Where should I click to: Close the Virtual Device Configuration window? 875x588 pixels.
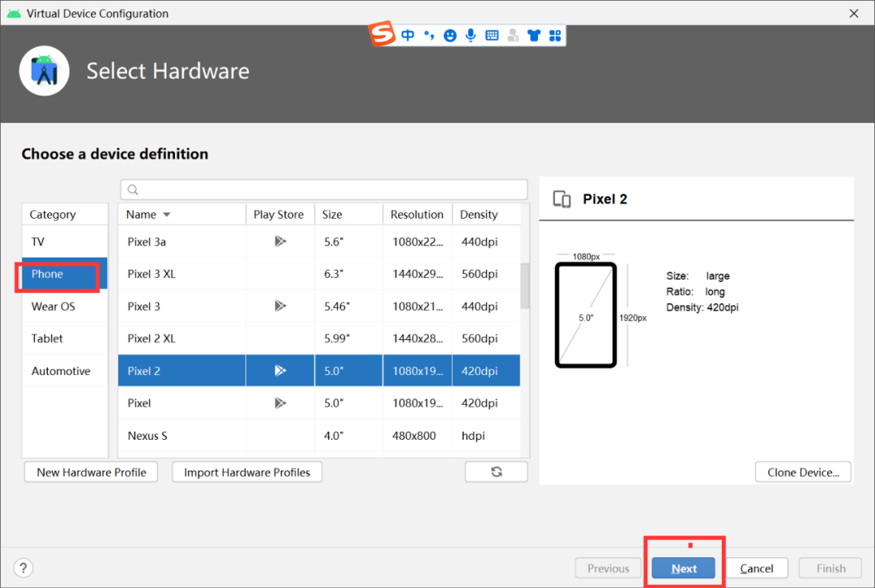point(854,14)
